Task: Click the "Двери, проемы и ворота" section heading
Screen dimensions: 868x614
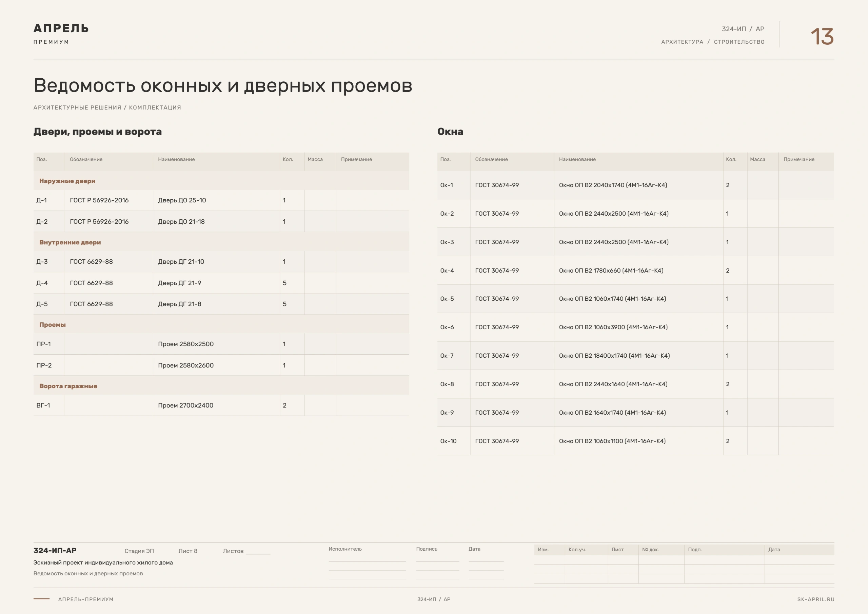Action: pyautogui.click(x=98, y=132)
